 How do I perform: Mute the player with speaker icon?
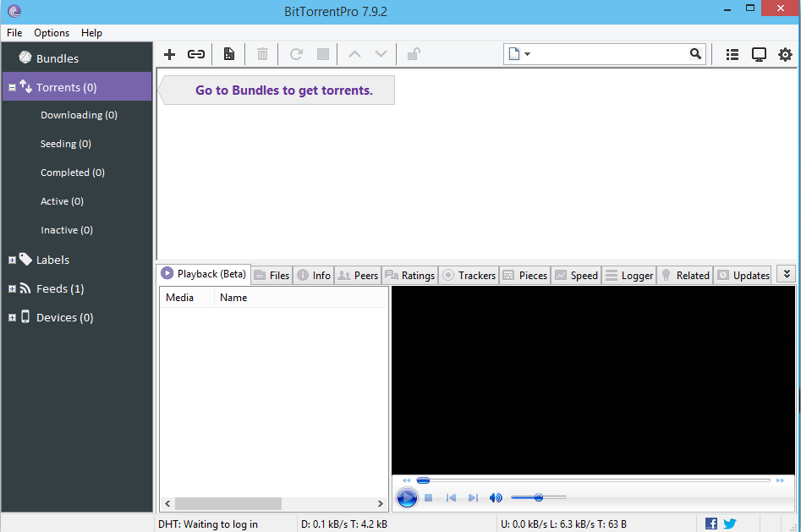[496, 497]
